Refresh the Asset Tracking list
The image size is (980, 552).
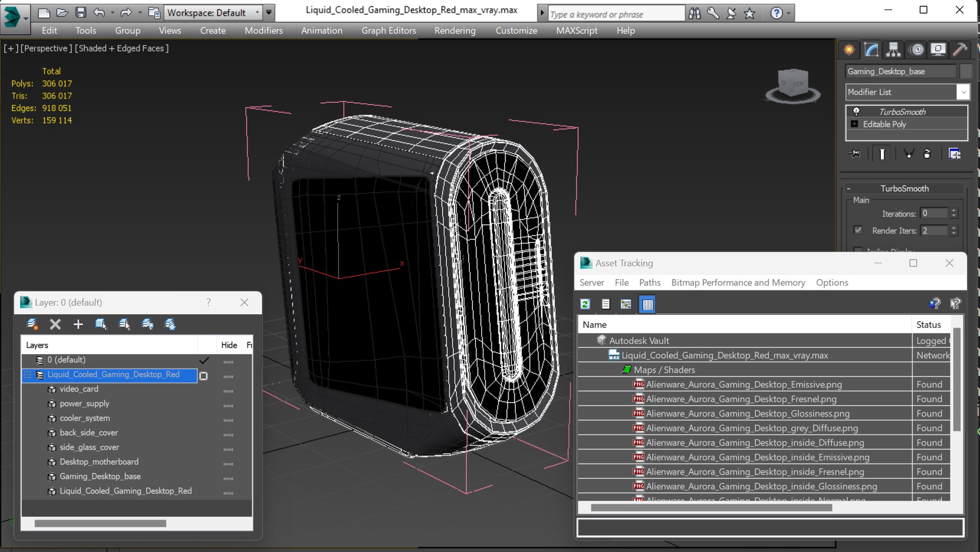click(585, 305)
